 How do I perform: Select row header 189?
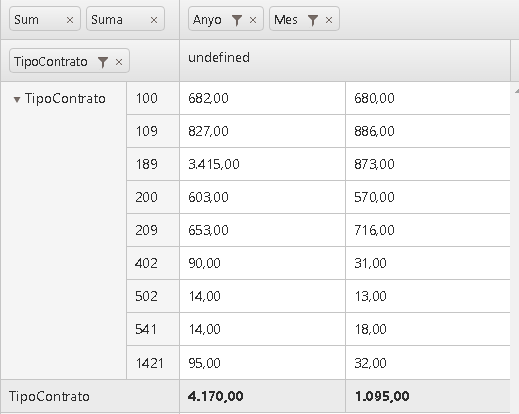point(153,164)
